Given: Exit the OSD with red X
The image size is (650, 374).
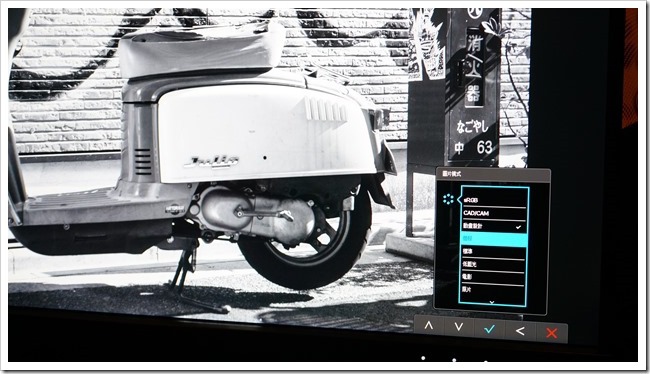Looking at the screenshot, I should pos(552,333).
